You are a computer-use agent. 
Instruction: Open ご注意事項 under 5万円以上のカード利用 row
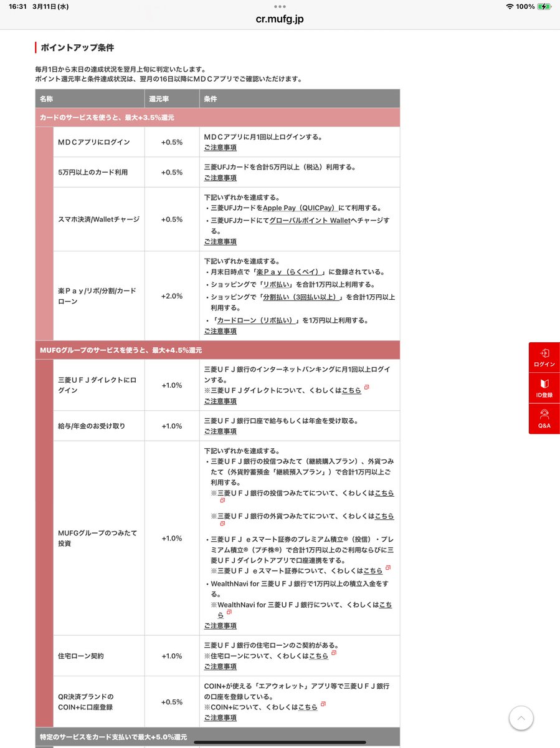point(221,178)
